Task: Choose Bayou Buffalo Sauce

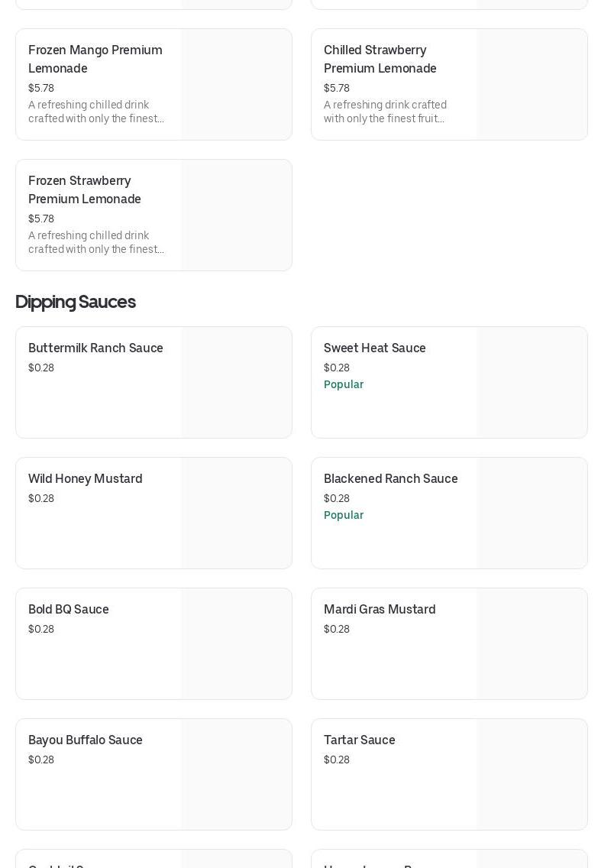Action: [x=85, y=740]
